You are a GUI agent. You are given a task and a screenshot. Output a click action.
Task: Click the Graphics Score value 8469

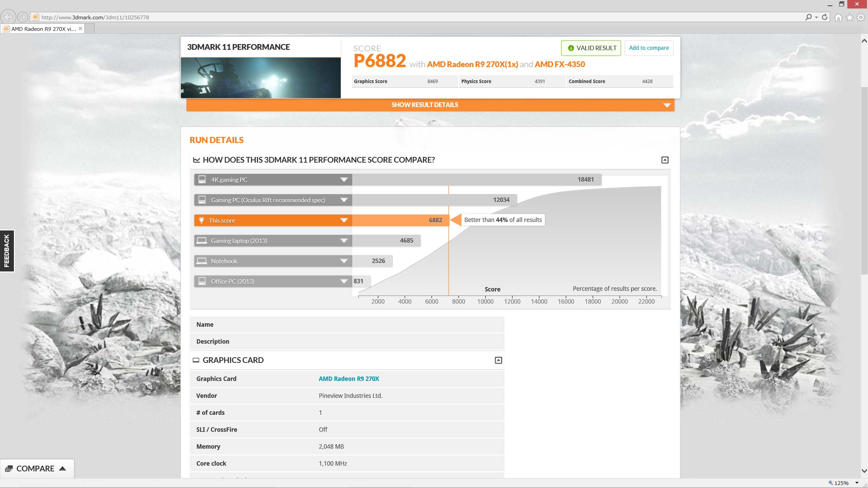(432, 81)
